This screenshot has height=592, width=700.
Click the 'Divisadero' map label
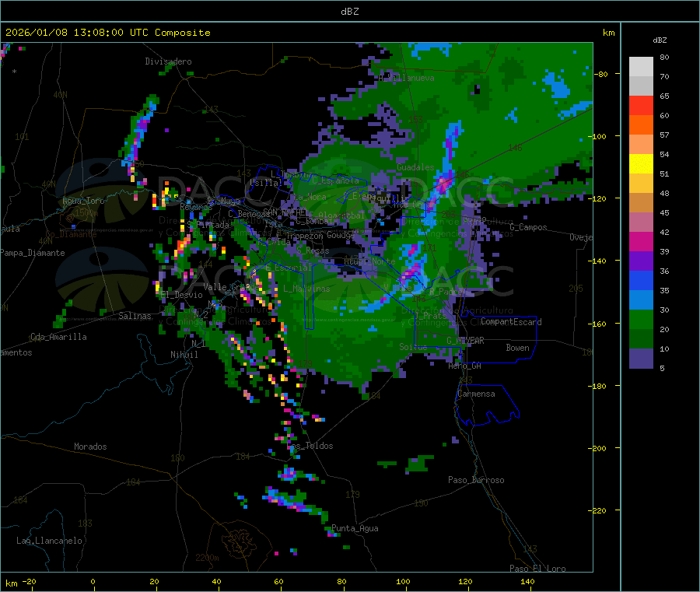168,61
